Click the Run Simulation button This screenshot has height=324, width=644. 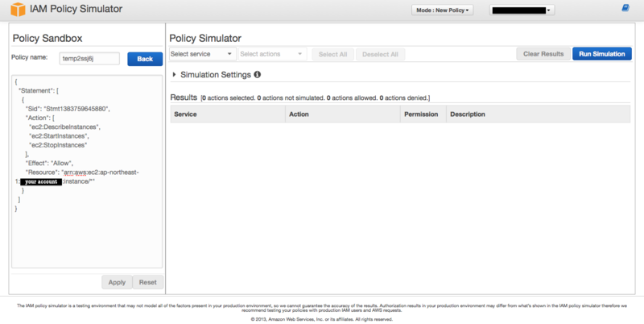click(x=602, y=54)
